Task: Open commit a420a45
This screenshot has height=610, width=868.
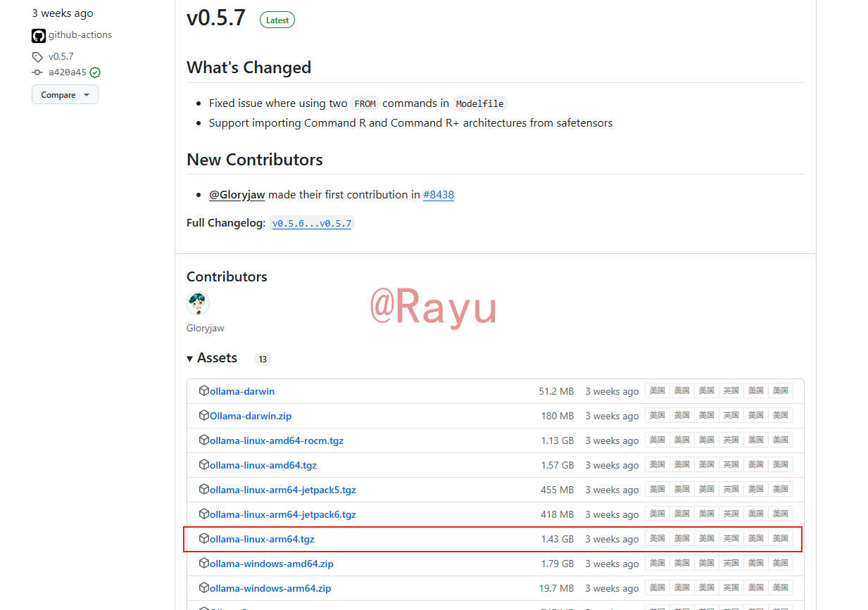Action: point(68,72)
